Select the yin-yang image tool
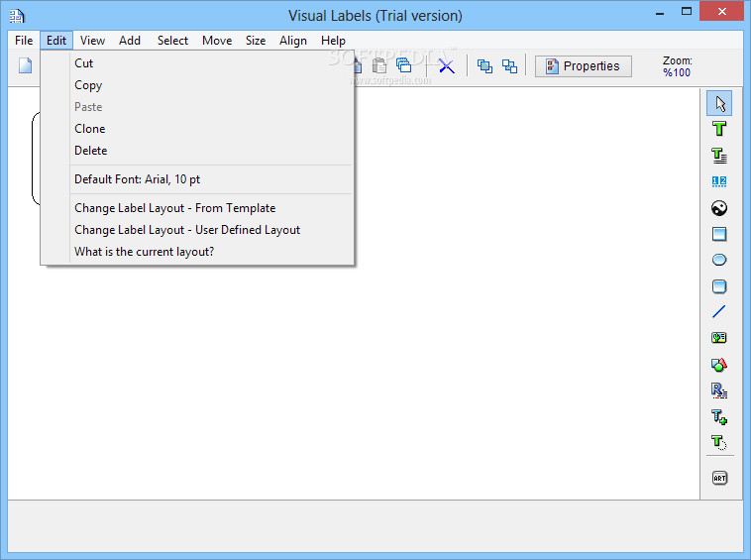 click(x=719, y=208)
